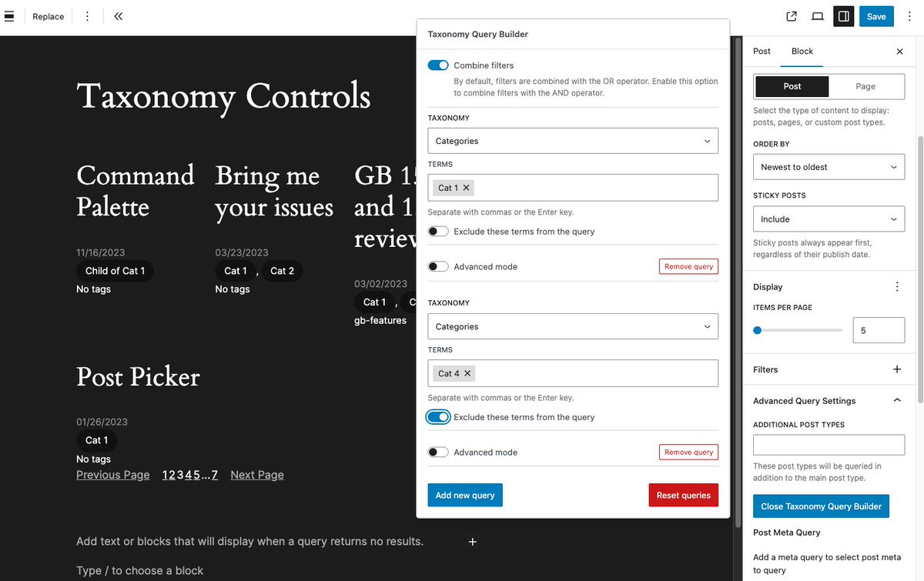Toggle Exclude terms under Cat 1

pyautogui.click(x=438, y=232)
